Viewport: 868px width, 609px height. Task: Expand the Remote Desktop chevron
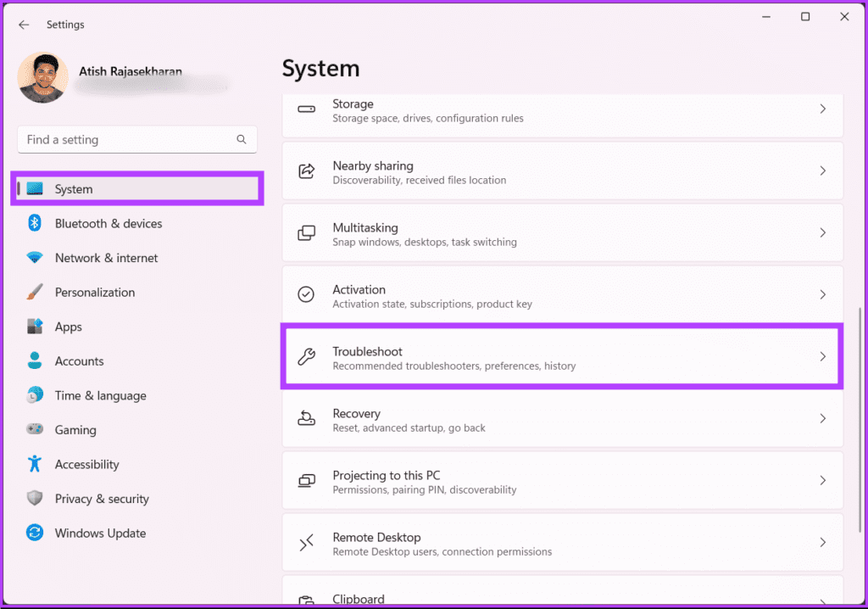(x=822, y=543)
